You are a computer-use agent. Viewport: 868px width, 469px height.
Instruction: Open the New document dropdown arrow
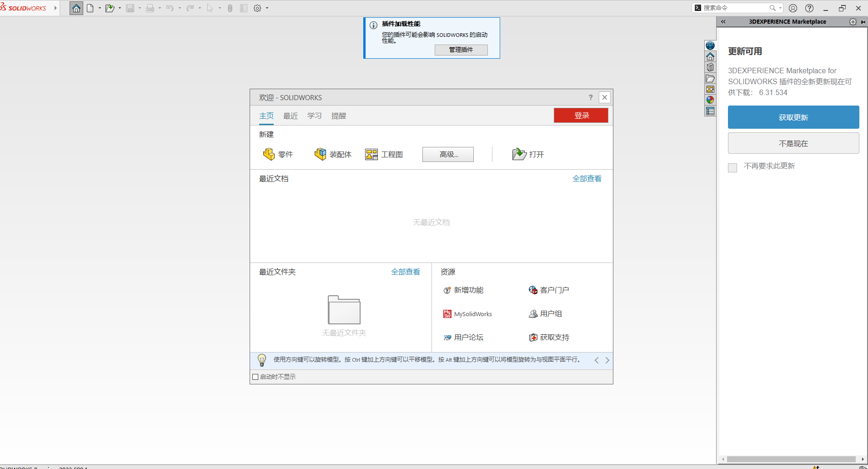tap(100, 8)
